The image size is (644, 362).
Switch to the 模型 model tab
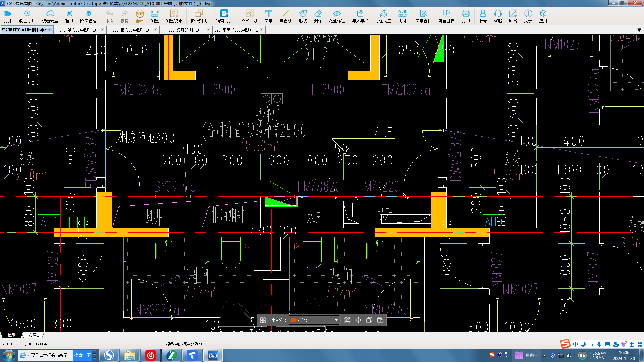click(11, 335)
